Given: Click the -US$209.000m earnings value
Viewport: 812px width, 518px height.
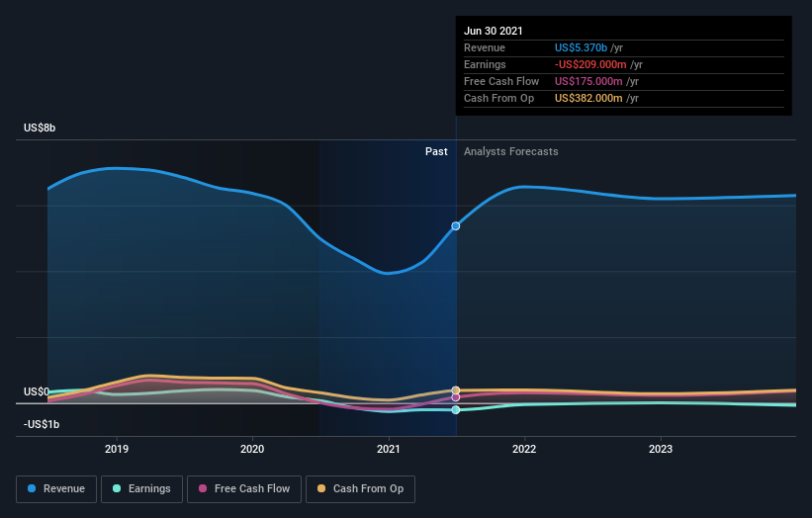Looking at the screenshot, I should point(590,64).
